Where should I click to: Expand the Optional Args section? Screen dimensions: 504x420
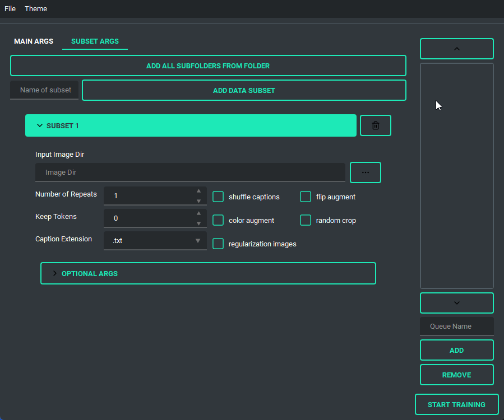[x=209, y=274]
